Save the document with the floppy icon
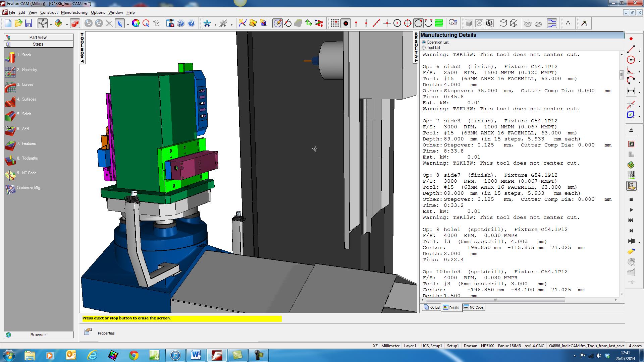Screen dimensions: 644x362 tap(29, 23)
